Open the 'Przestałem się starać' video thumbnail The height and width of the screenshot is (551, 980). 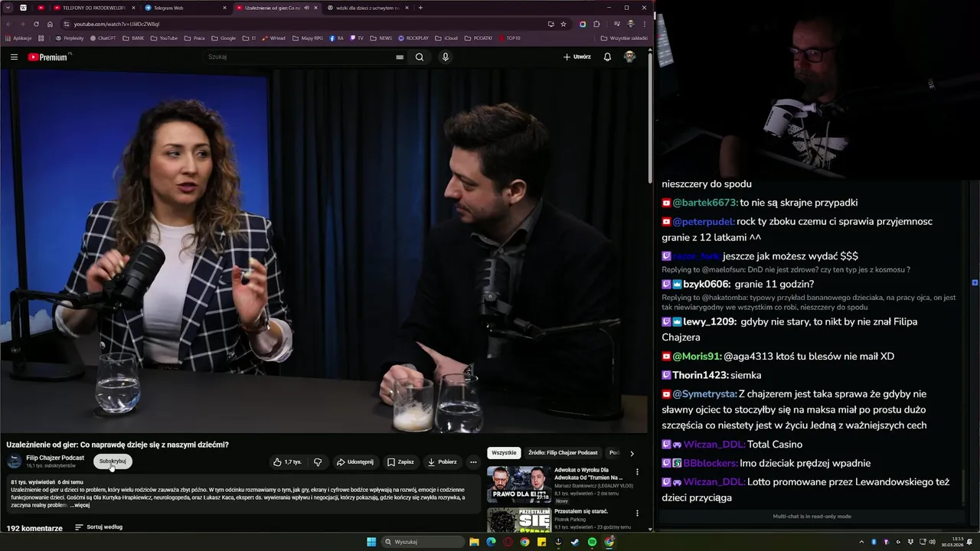point(518,520)
